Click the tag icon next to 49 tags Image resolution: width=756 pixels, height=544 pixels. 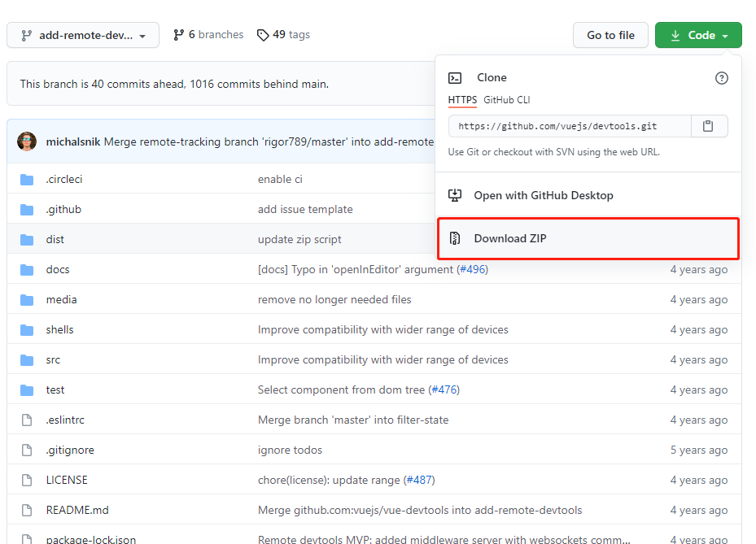pos(263,35)
